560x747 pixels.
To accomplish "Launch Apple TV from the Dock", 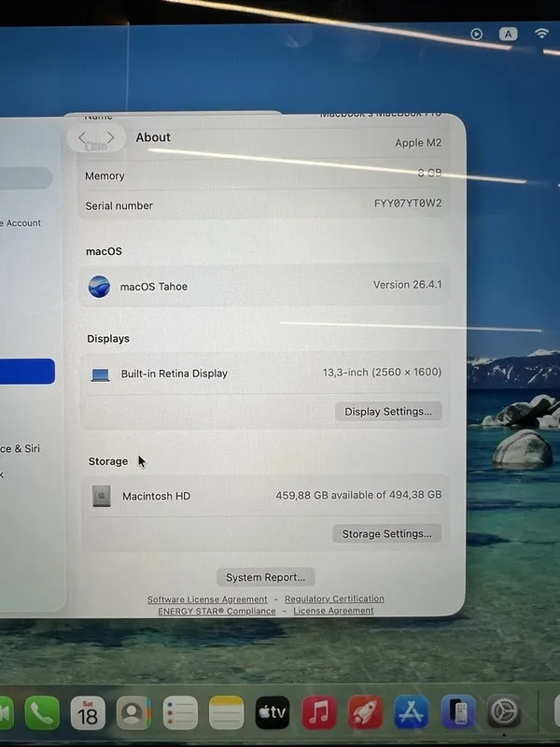I will (273, 713).
